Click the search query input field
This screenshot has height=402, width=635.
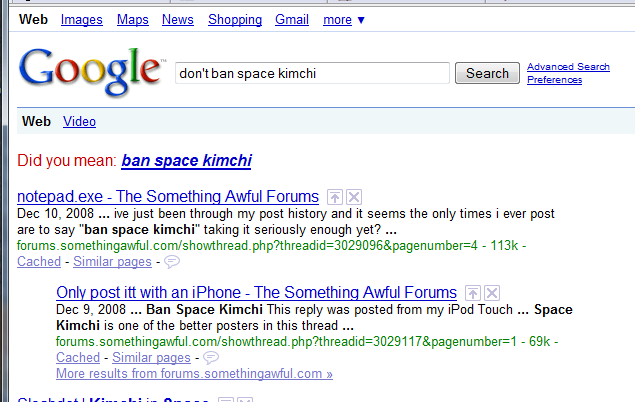(312, 73)
